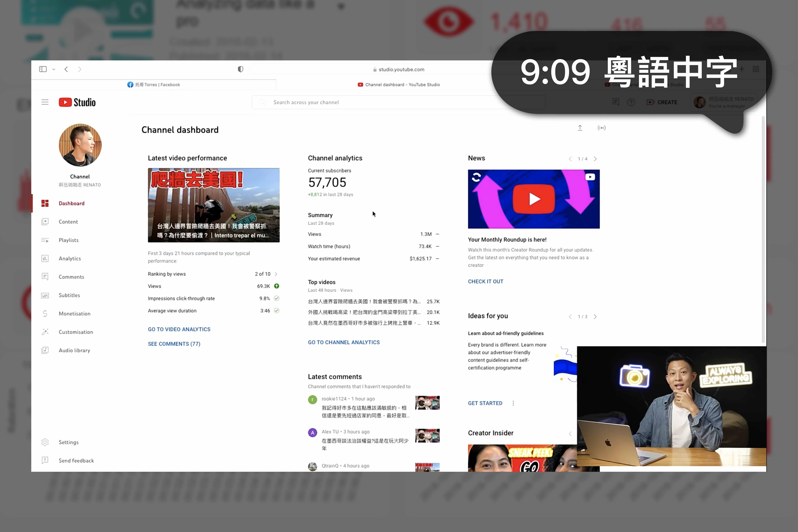798x532 pixels.
Task: Open Subtitles in the sidebar
Action: coord(69,295)
